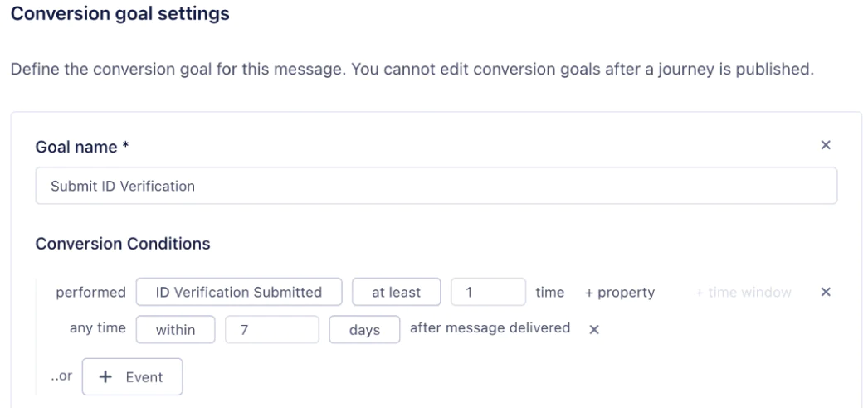Click the plus Event button
Screen dimensions: 868x417
click(x=132, y=377)
